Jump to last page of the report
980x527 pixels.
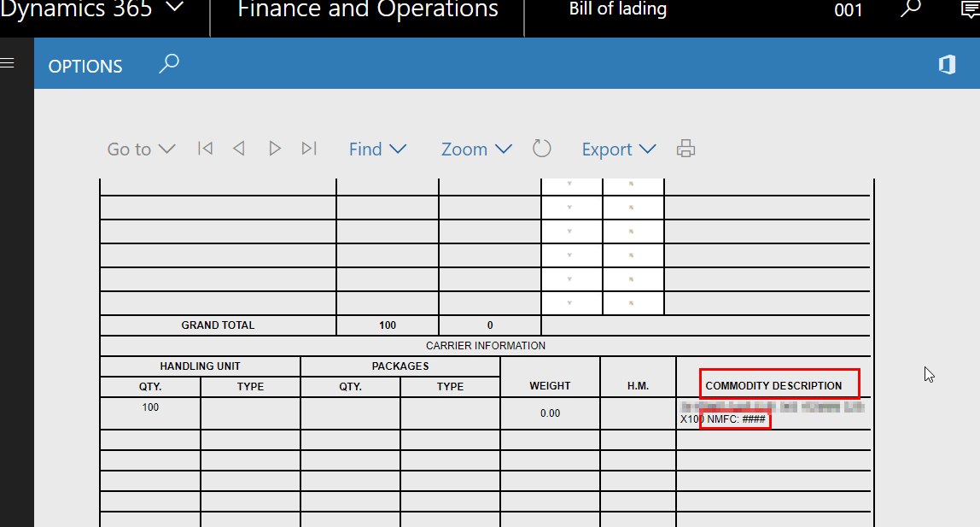[x=309, y=149]
